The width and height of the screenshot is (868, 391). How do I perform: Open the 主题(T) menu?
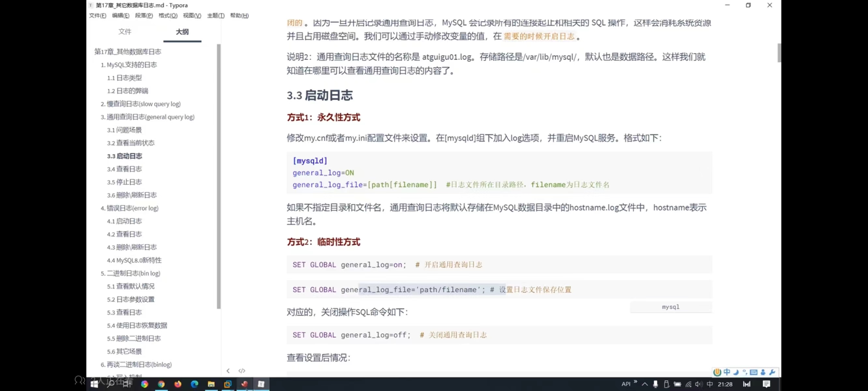coord(216,16)
